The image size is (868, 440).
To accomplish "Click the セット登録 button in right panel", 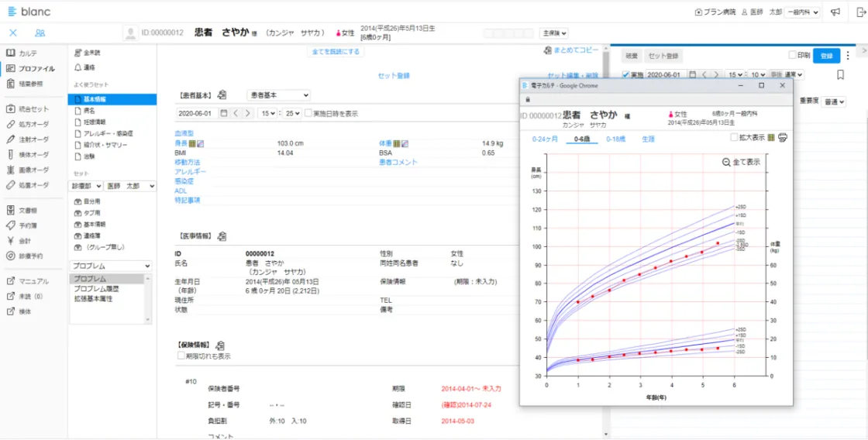I will pos(663,56).
